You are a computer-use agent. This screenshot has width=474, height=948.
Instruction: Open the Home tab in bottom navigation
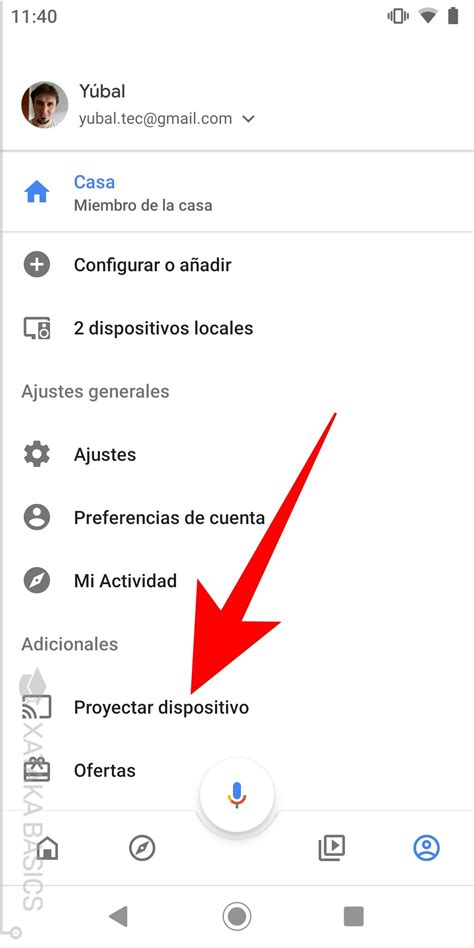tap(48, 849)
